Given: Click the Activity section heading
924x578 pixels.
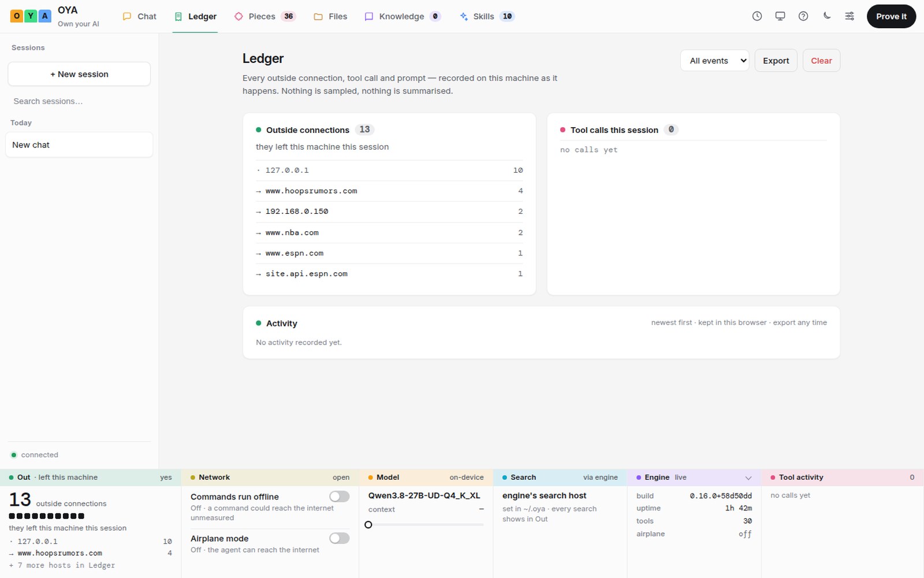Looking at the screenshot, I should (281, 324).
